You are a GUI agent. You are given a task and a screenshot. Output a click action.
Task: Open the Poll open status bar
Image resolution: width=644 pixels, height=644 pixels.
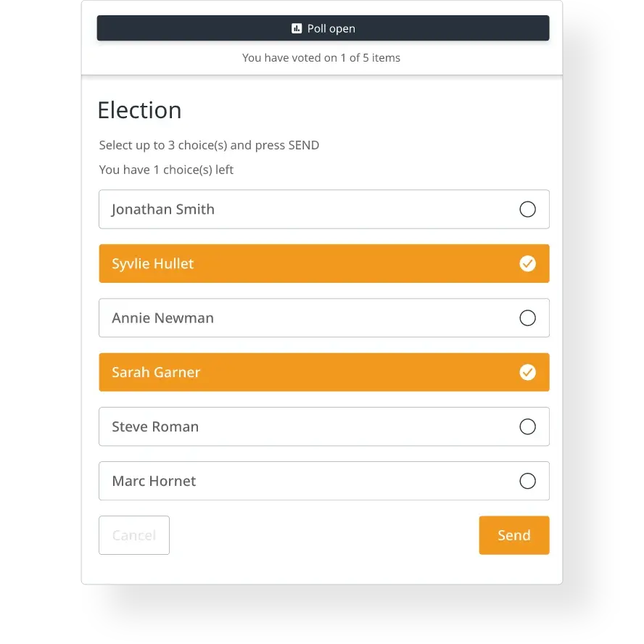click(323, 28)
